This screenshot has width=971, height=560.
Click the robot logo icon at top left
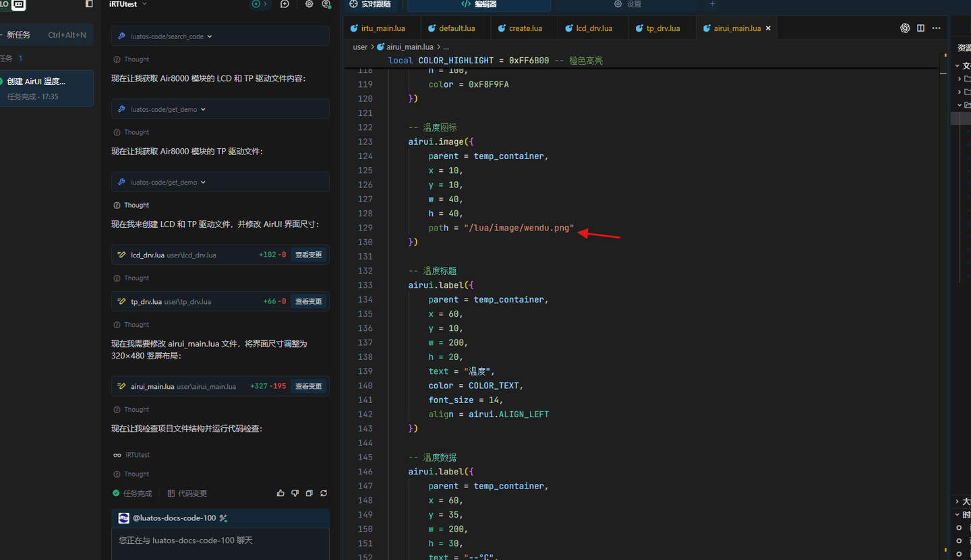pyautogui.click(x=18, y=5)
